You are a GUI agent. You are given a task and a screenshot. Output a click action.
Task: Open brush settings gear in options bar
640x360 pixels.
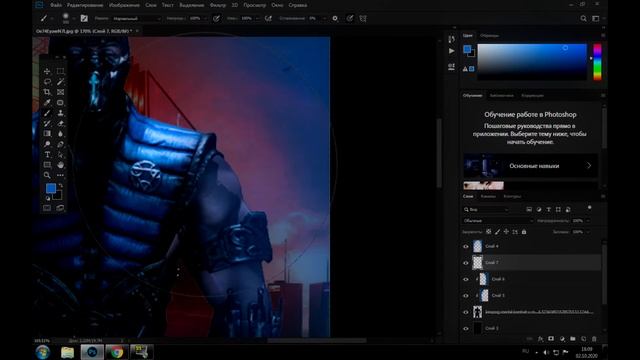point(335,18)
